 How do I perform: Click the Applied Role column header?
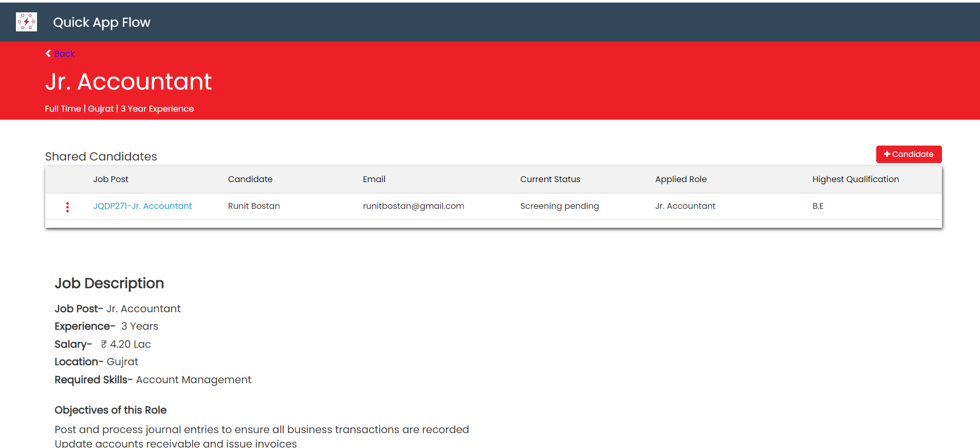(681, 180)
